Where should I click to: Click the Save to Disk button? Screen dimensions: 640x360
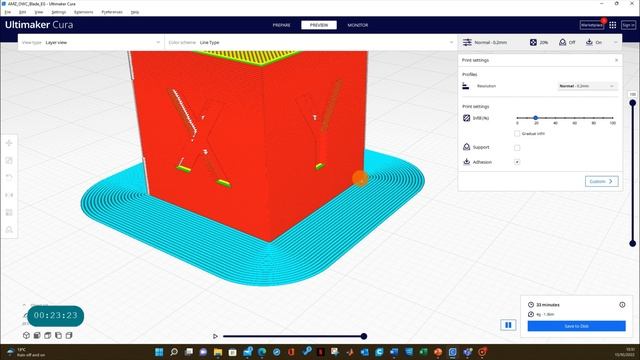(576, 326)
